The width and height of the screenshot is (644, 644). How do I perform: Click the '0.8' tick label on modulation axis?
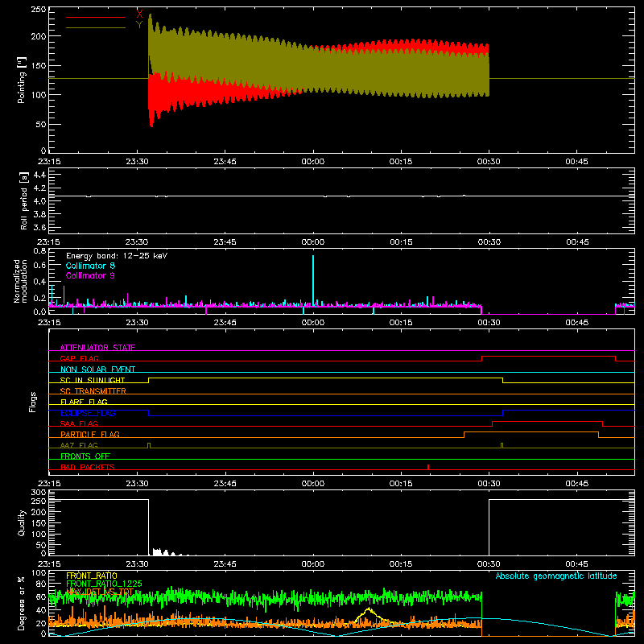pos(39,250)
